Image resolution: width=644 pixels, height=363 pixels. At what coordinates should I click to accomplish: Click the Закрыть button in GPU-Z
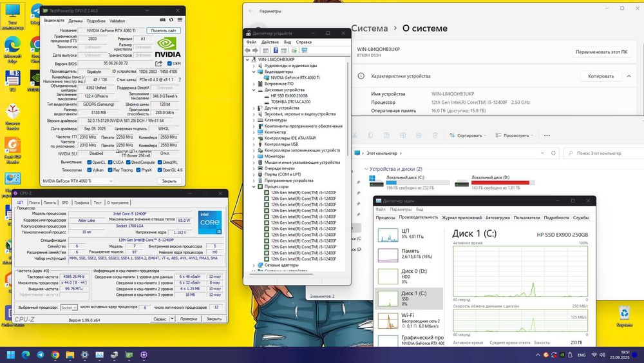169,181
